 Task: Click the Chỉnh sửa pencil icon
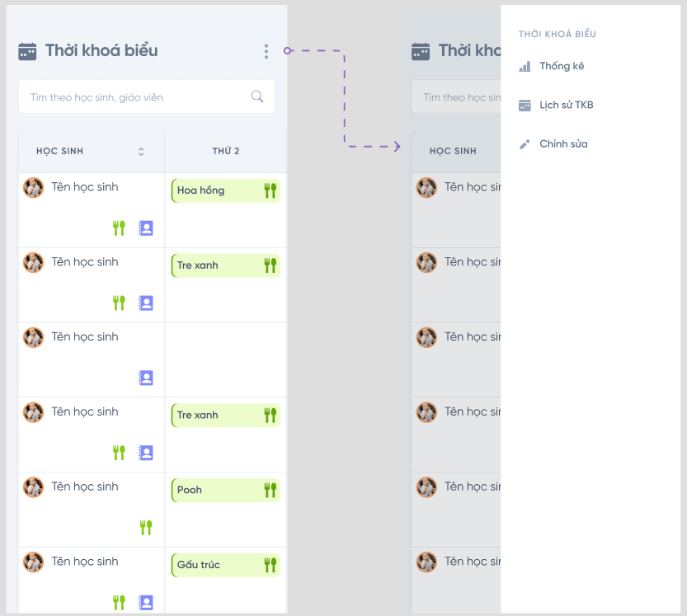coord(525,144)
